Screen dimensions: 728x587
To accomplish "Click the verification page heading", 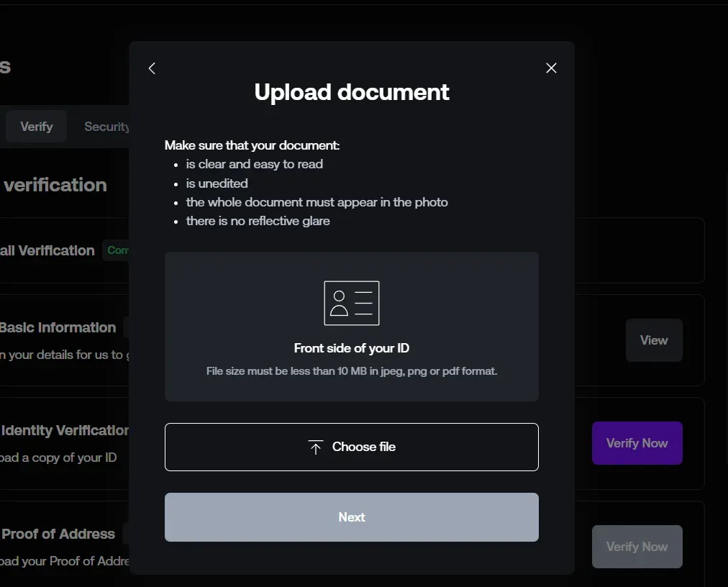I will click(54, 185).
